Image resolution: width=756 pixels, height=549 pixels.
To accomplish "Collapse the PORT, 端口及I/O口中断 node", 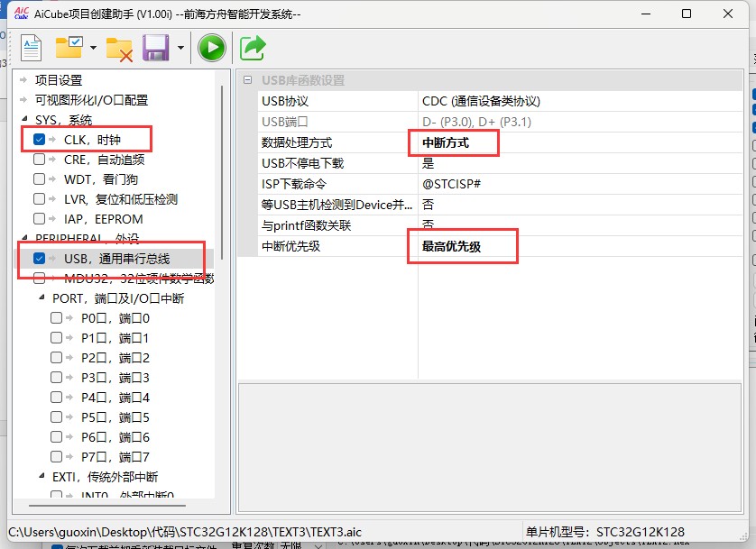I will 41,298.
